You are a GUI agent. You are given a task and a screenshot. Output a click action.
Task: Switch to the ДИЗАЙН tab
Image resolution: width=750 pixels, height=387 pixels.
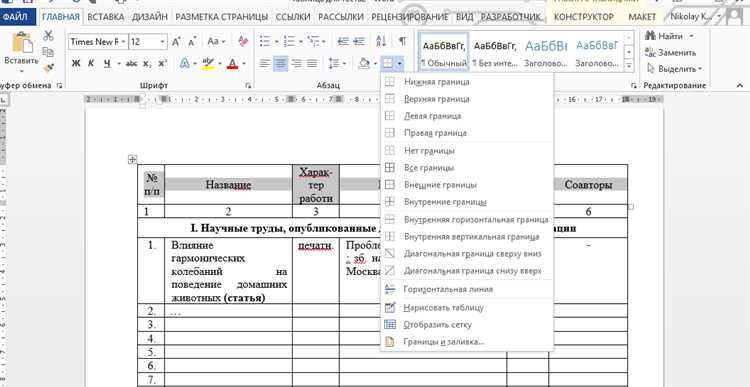tap(150, 17)
